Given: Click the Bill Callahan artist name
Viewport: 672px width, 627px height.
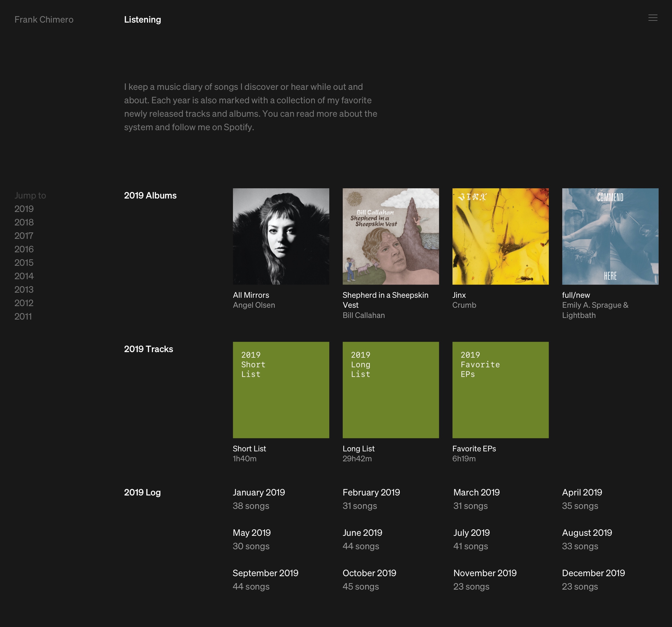Looking at the screenshot, I should click(x=364, y=315).
